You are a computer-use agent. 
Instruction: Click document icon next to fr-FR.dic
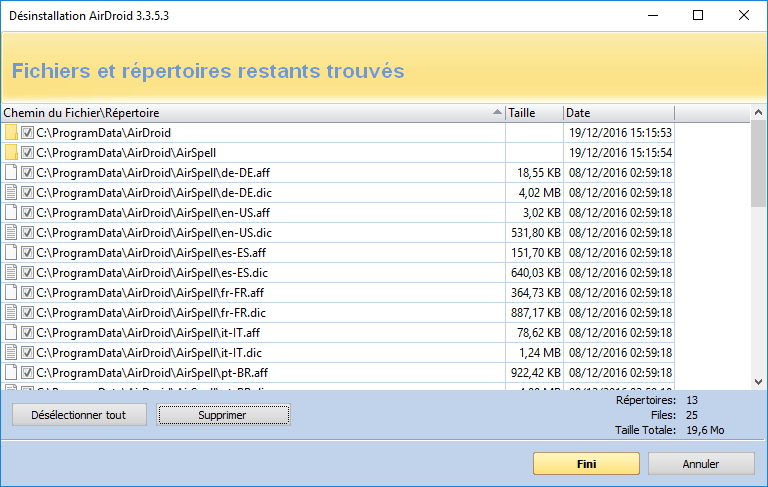click(x=11, y=313)
